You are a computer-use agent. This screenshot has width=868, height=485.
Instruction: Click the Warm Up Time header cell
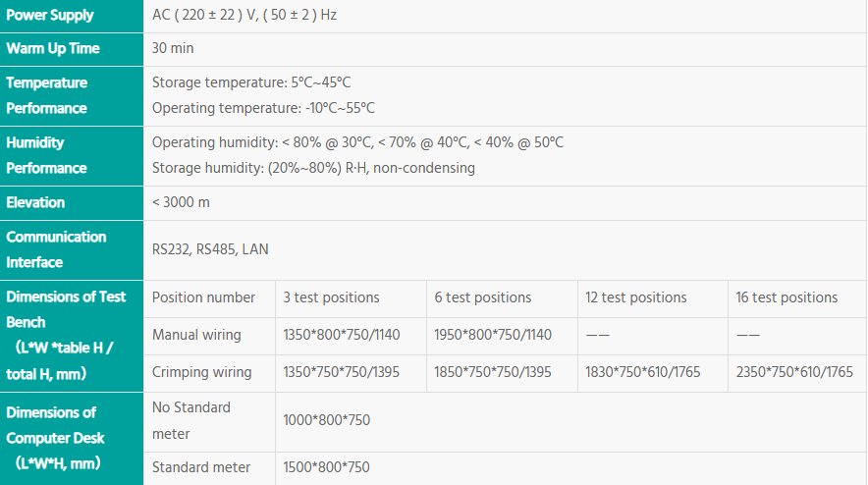(53, 49)
